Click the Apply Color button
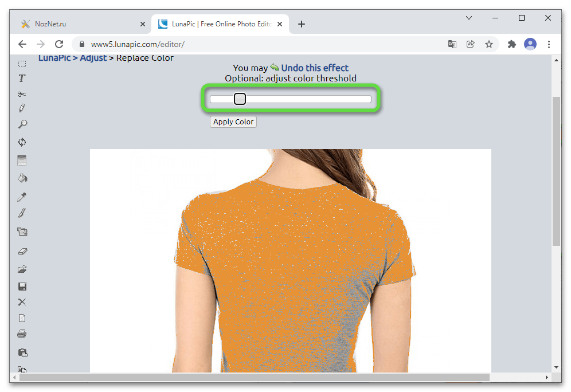571x392 pixels. click(x=233, y=122)
